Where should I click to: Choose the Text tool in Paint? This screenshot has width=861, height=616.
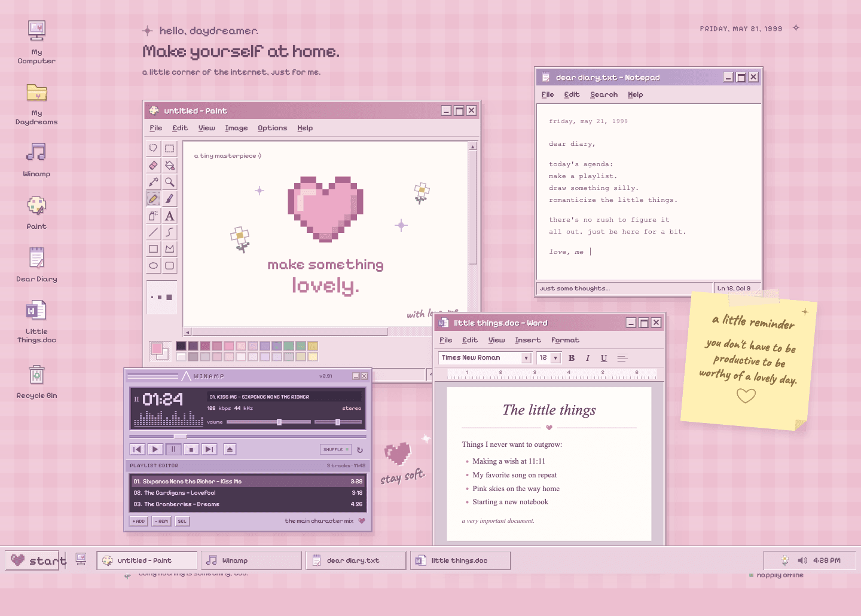click(170, 216)
